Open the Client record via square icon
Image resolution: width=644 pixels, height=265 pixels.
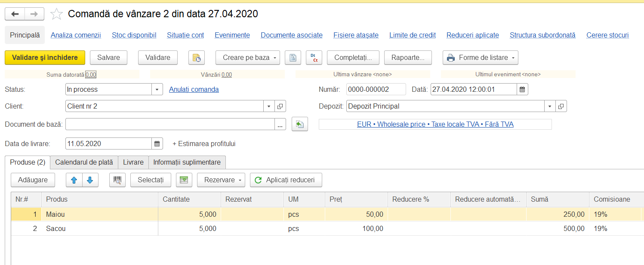[280, 106]
